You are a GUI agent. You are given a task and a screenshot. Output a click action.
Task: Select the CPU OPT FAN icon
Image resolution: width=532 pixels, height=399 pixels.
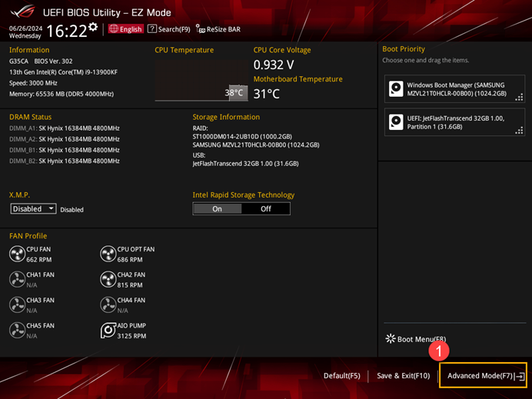coord(108,254)
